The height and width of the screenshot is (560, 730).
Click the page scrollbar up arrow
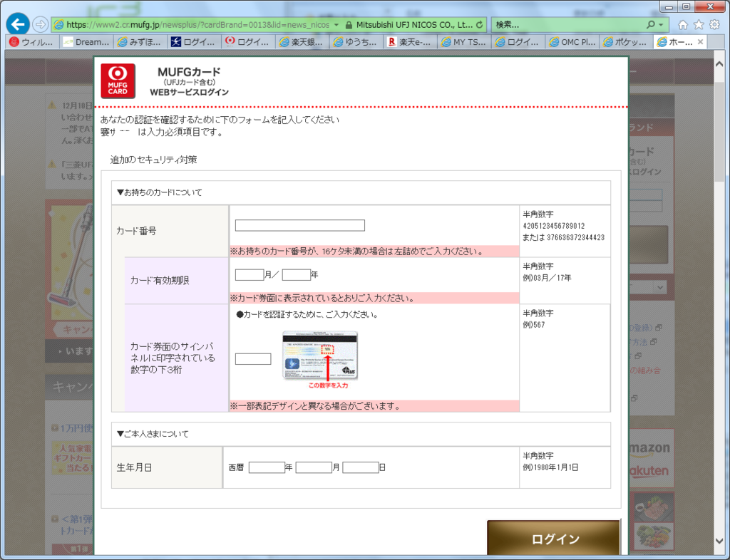click(x=719, y=65)
